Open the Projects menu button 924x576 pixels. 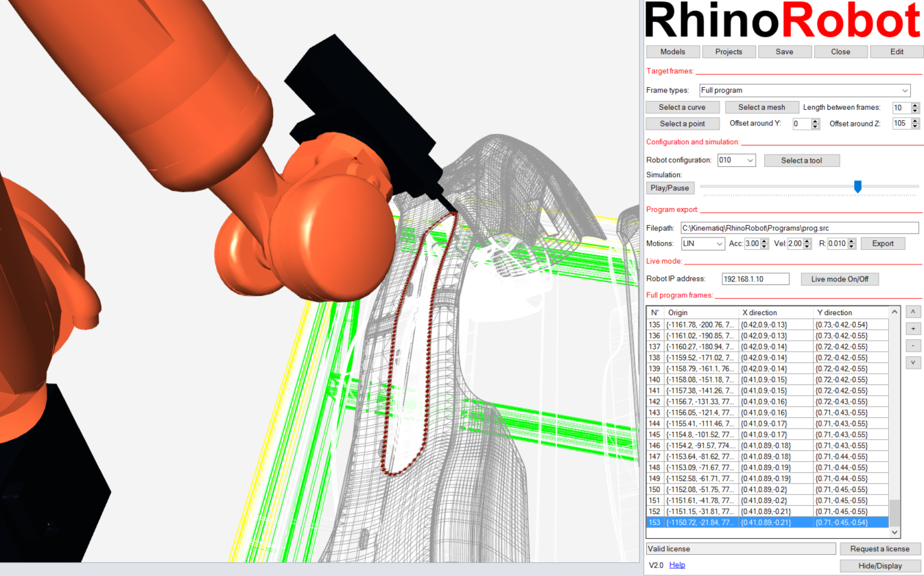tap(728, 52)
